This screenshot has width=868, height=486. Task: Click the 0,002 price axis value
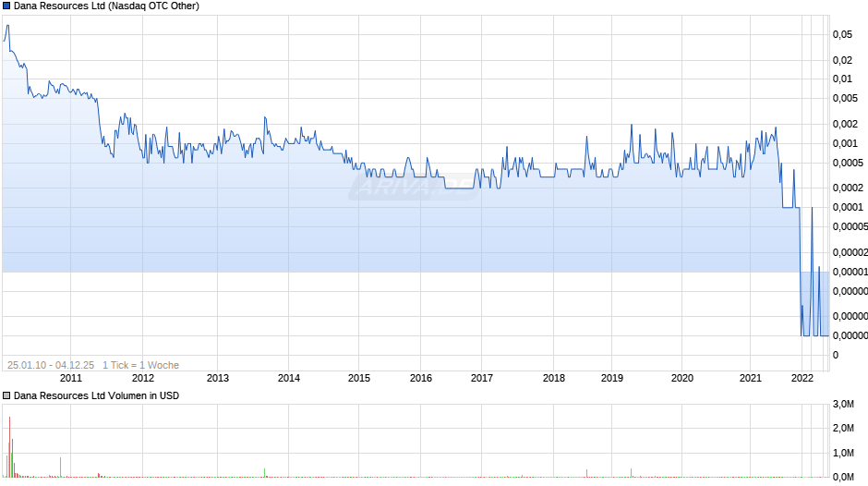(x=845, y=124)
